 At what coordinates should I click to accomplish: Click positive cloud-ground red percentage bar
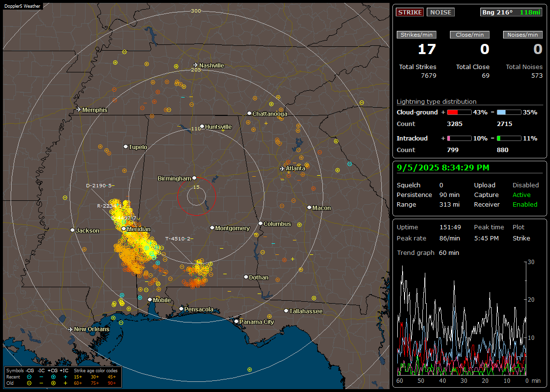point(459,112)
